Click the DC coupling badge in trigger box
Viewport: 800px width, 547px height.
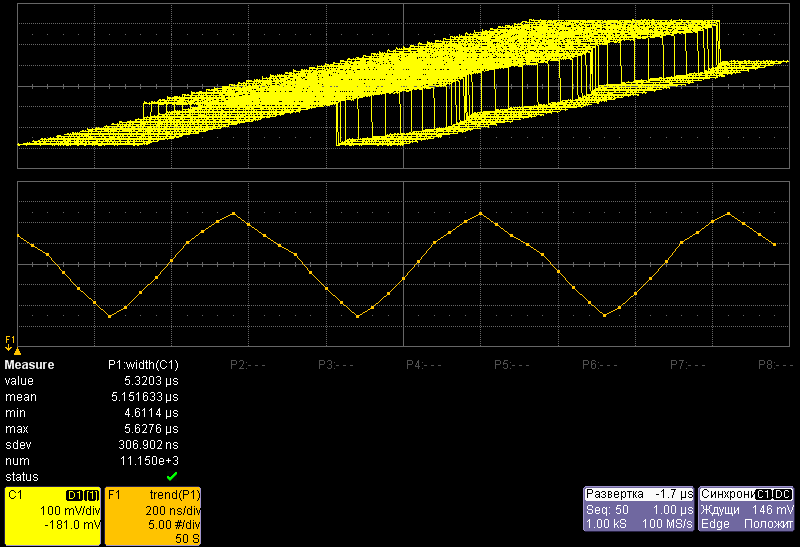783,495
